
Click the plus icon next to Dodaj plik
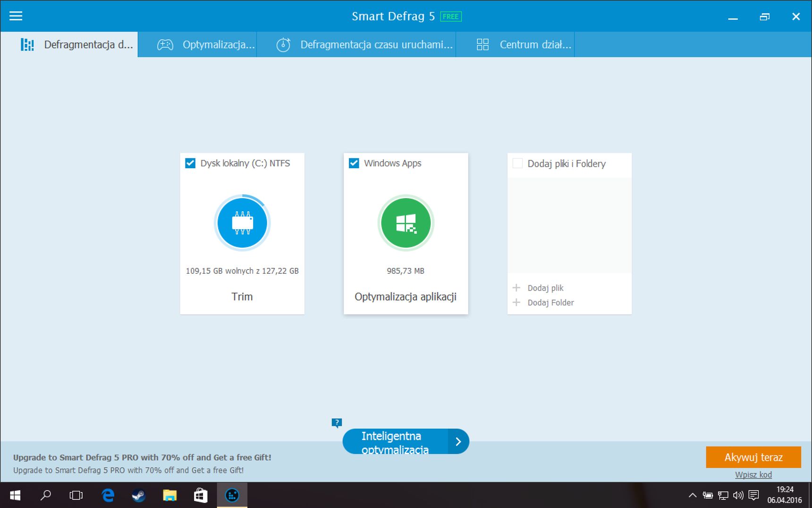[x=516, y=288]
